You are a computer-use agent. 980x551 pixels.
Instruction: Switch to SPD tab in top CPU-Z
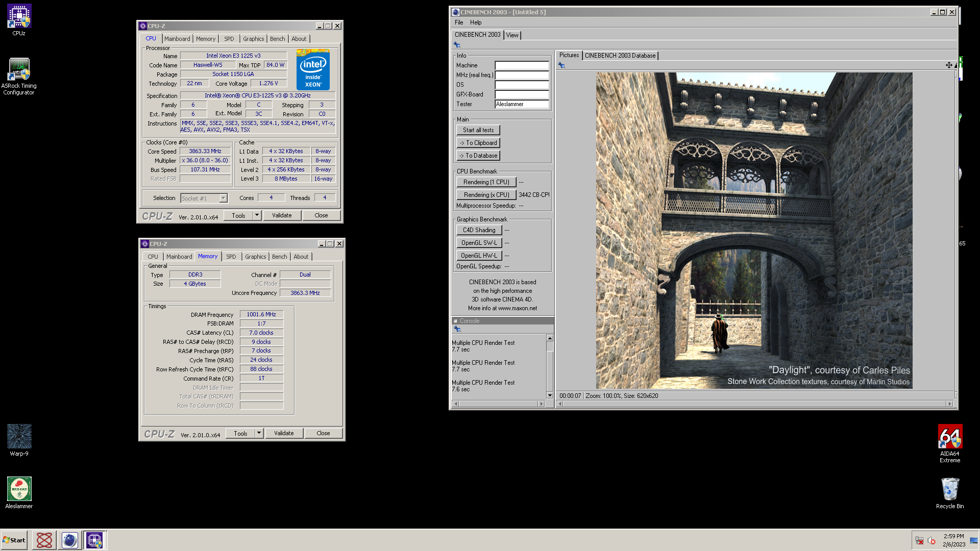coord(229,39)
